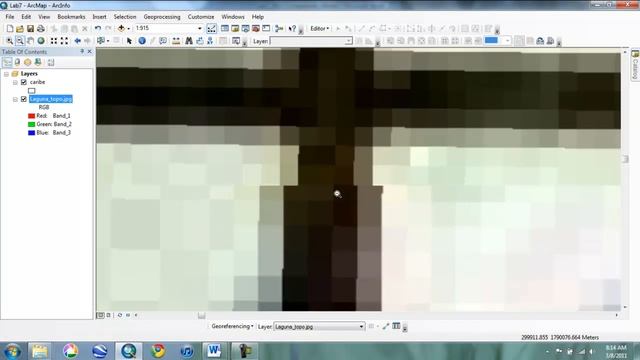The height and width of the screenshot is (360, 640).
Task: Click the Green Band_2 swatch
Action: pos(31,124)
